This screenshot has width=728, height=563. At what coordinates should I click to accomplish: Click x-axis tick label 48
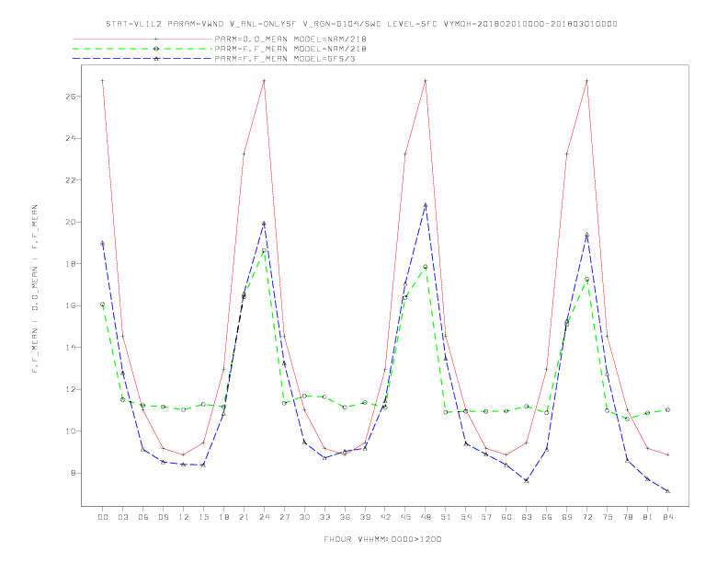coord(426,517)
